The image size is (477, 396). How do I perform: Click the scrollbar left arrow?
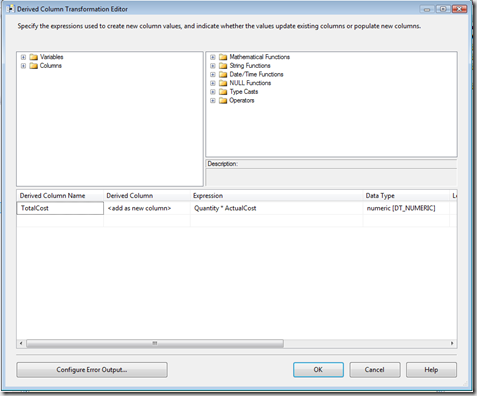(x=21, y=343)
